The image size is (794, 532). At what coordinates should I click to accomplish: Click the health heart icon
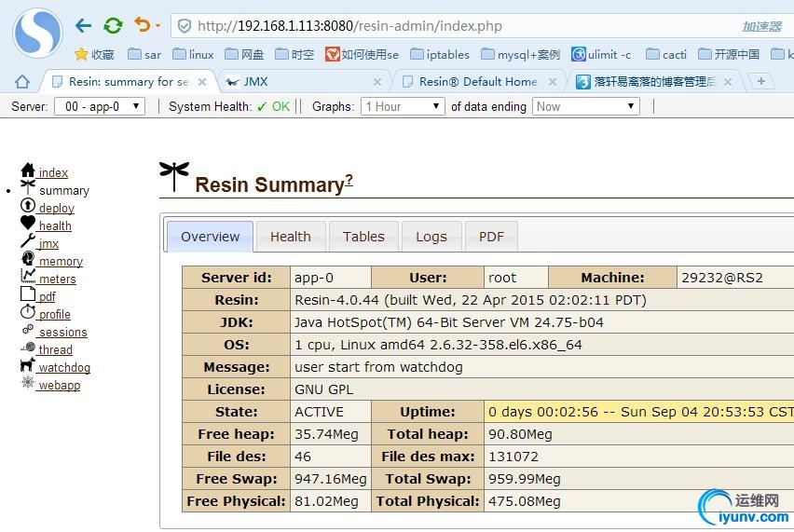(28, 223)
